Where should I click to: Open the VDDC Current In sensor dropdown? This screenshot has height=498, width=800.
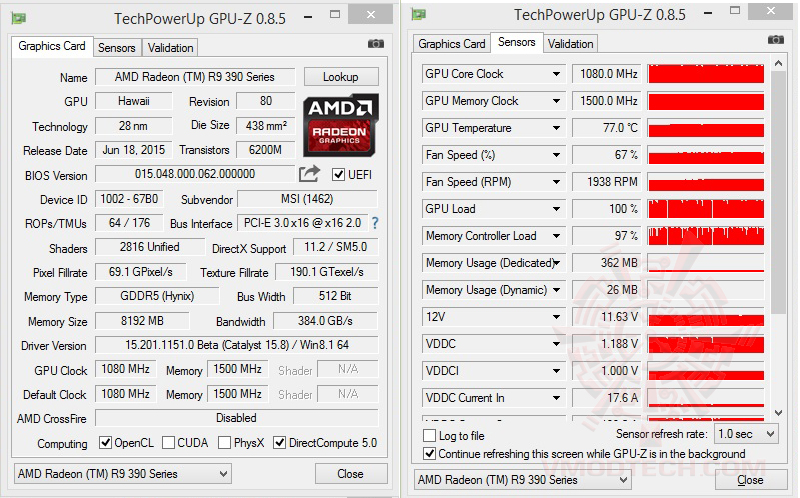click(556, 399)
